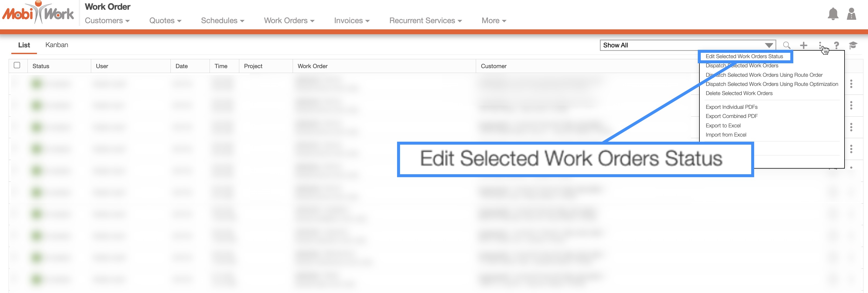Choose Delete Selected Work Orders
This screenshot has width=868, height=293.
tap(739, 93)
